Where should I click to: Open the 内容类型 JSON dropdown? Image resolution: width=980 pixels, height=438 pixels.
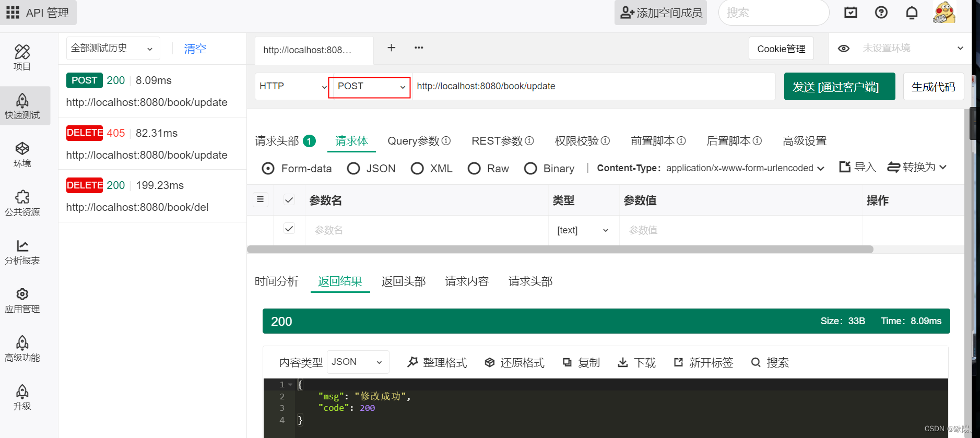click(x=358, y=362)
